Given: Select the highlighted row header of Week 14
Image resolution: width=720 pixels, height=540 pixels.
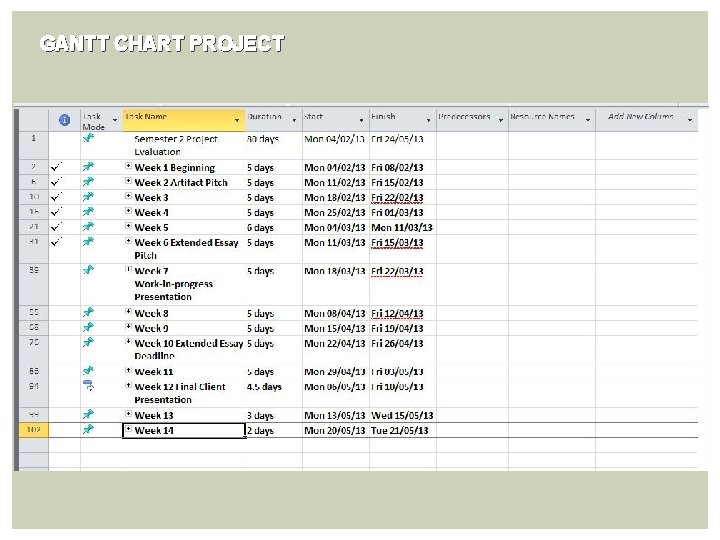Looking at the screenshot, I should [x=34, y=430].
